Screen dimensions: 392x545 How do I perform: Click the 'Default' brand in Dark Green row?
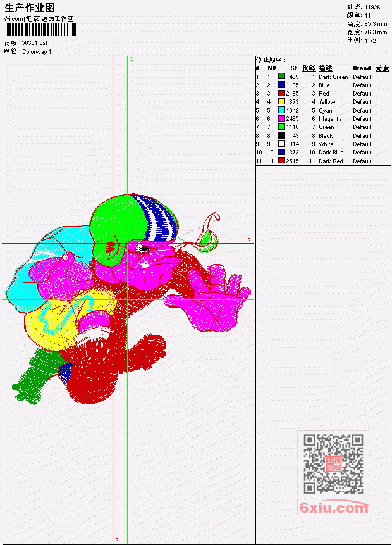pos(362,77)
